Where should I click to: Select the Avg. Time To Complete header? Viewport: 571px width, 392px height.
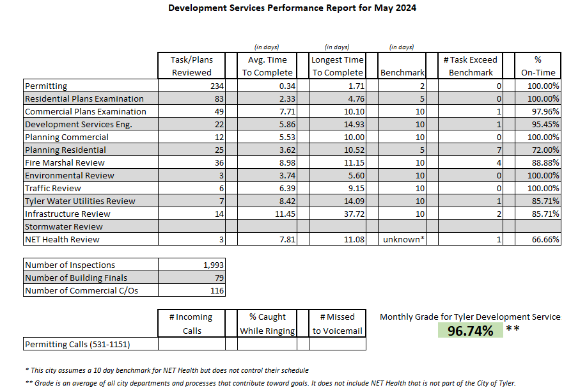(267, 66)
